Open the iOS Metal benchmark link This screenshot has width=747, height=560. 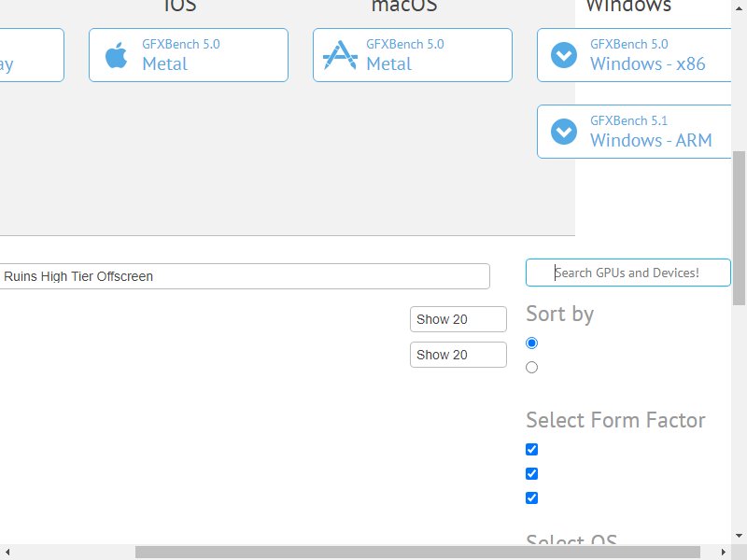(x=189, y=55)
